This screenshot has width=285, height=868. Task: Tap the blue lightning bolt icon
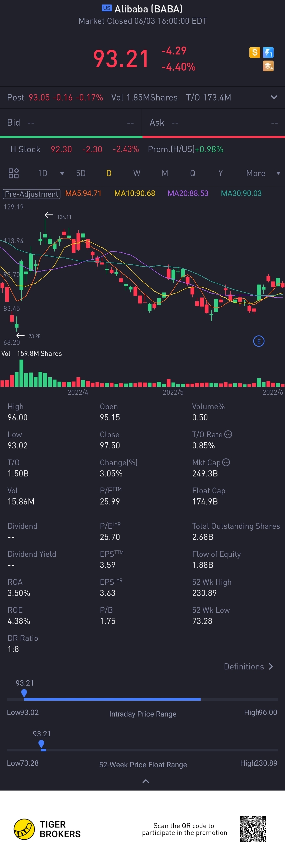click(268, 53)
